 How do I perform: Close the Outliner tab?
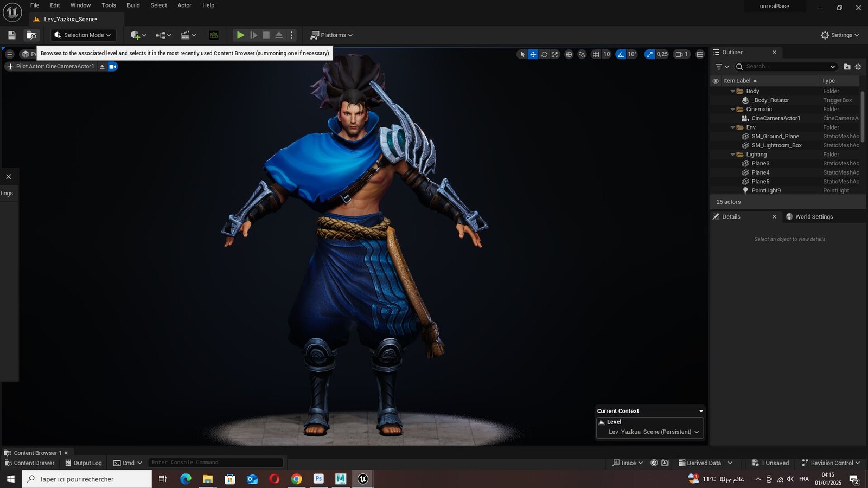click(774, 53)
